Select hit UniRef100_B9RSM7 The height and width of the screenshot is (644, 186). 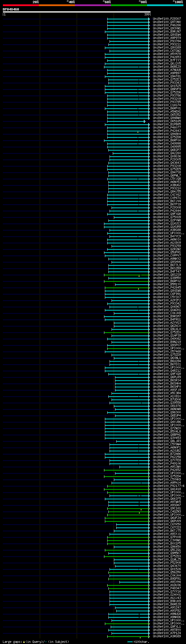coord(167,316)
